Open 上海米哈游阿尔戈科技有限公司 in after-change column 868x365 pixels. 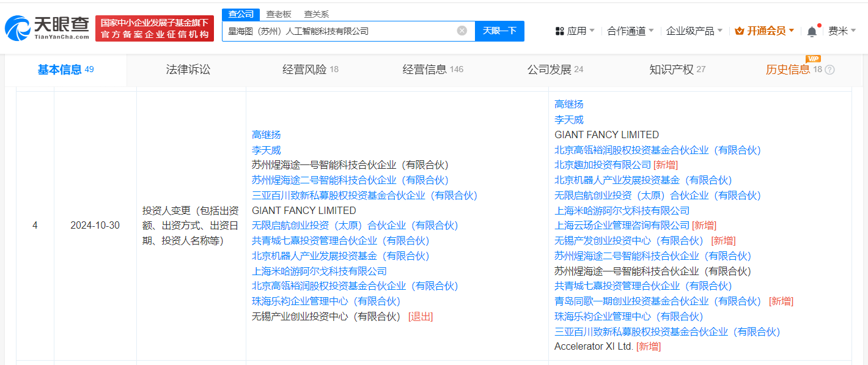point(622,211)
